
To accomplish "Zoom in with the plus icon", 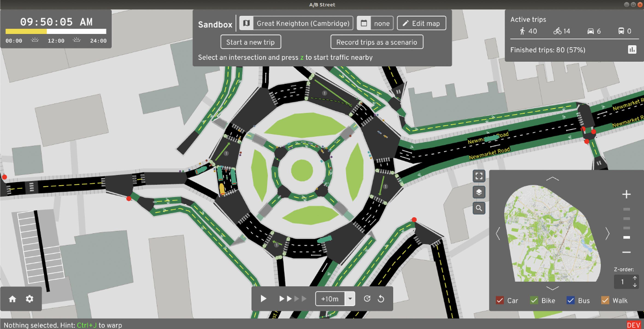I will 626,194.
